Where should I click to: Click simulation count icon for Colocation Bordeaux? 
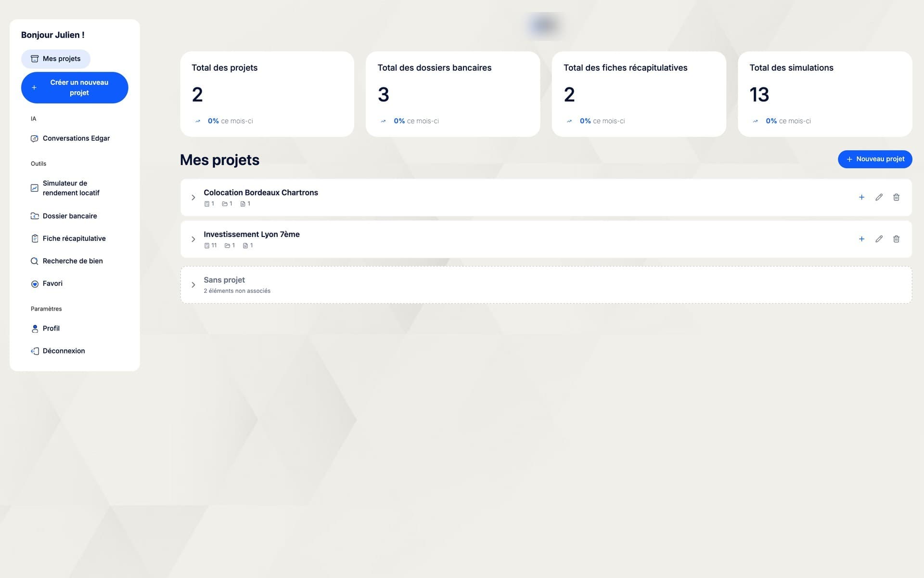(207, 204)
